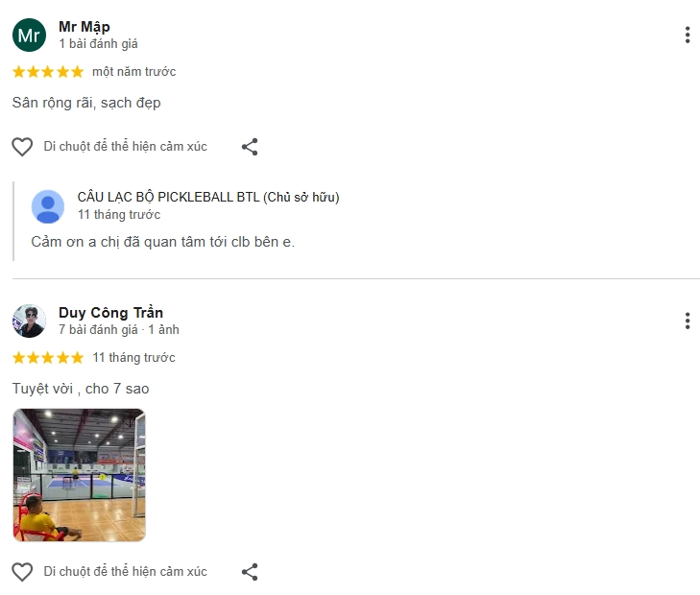700x595 pixels.
Task: Share Duy Công Trần's review
Action: [x=250, y=571]
